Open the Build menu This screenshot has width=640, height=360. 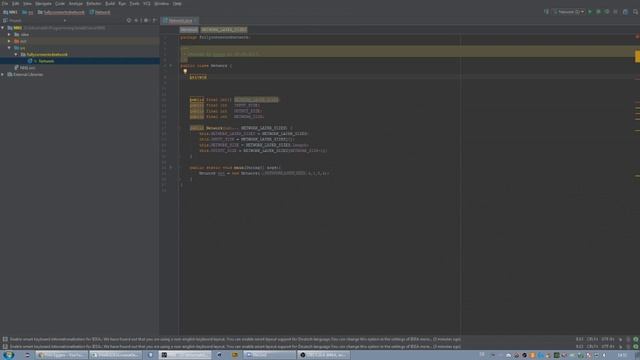(110, 4)
